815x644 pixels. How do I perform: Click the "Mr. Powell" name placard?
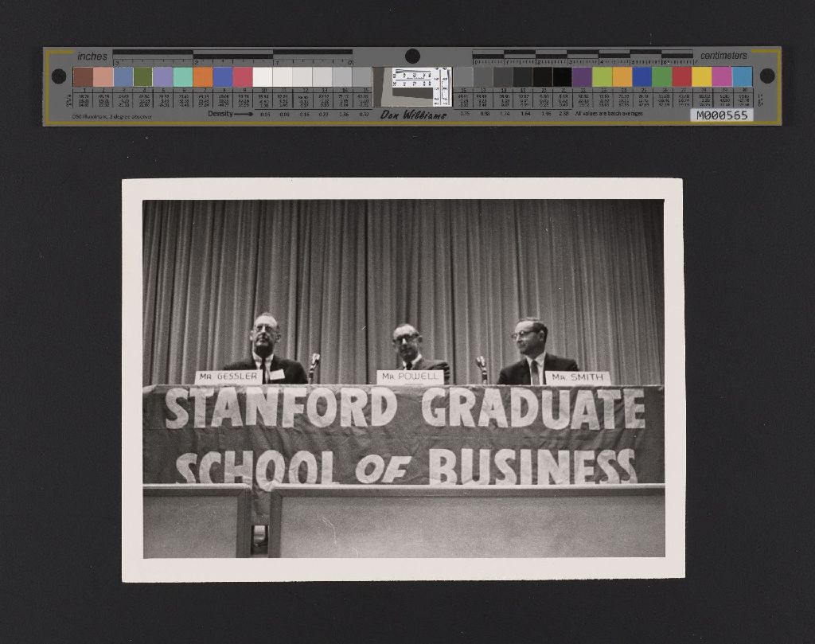point(410,377)
